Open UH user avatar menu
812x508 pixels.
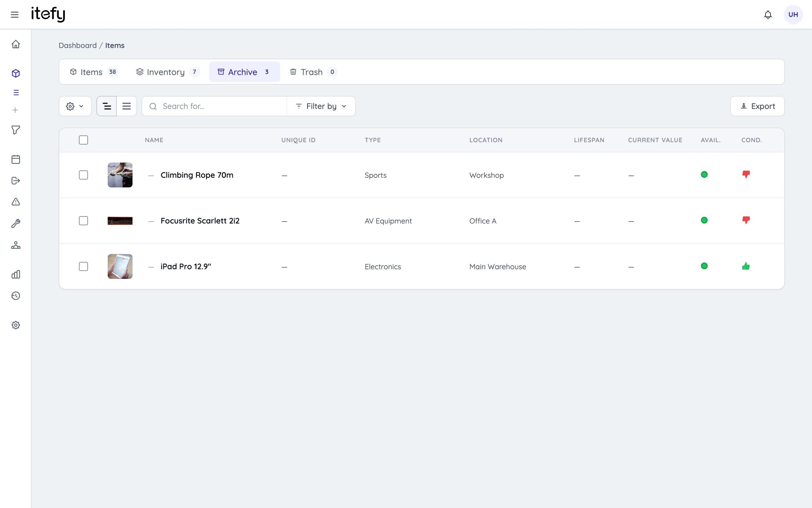point(793,14)
